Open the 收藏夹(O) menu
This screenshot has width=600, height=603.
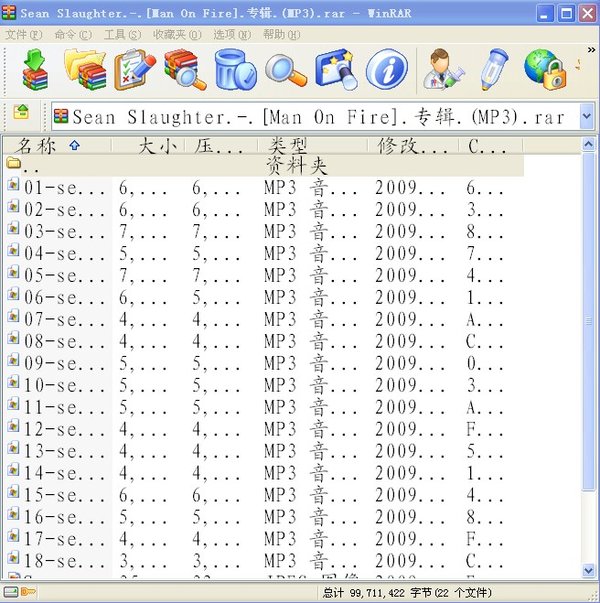177,35
